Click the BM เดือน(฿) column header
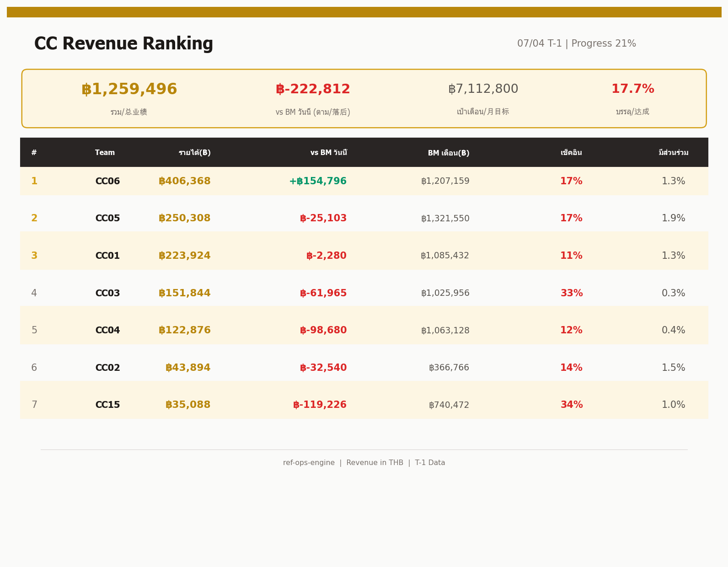The image size is (728, 567). click(448, 153)
